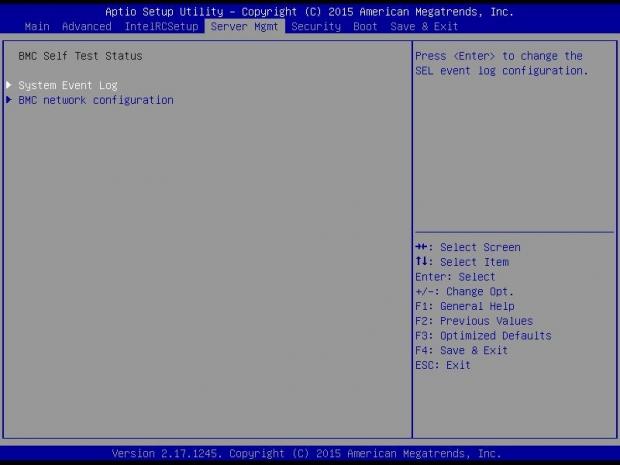Click '+/-: Change Opt.' help line
Screen dimensions: 620x465
coord(464,291)
